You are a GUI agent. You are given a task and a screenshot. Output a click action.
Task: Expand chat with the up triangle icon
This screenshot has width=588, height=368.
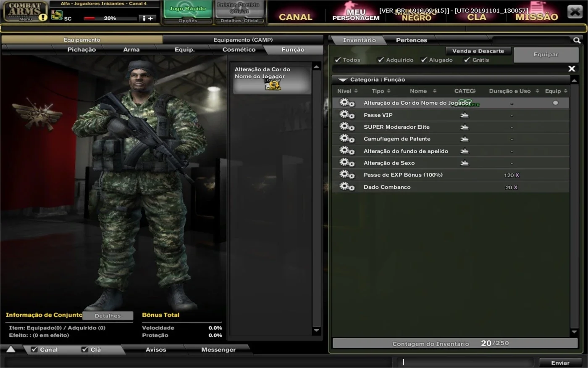11,349
